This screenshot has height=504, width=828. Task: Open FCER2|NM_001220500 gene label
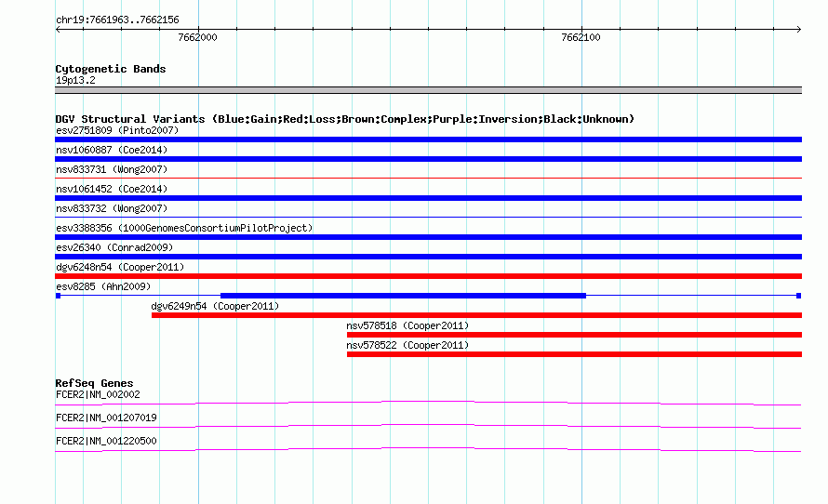(x=106, y=441)
